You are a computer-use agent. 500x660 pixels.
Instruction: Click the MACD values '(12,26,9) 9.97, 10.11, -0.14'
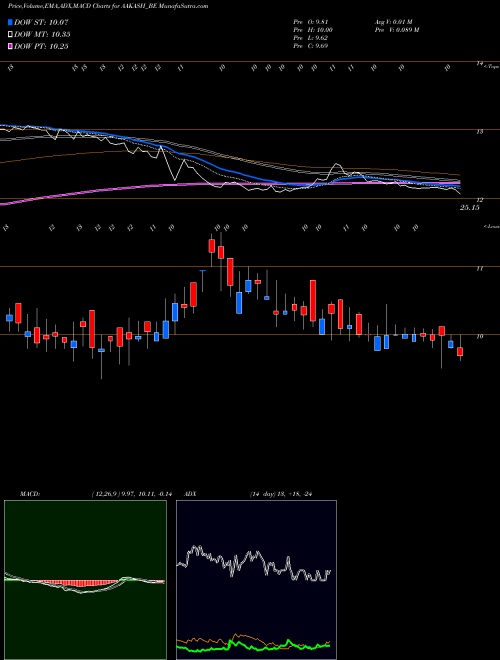click(x=132, y=494)
